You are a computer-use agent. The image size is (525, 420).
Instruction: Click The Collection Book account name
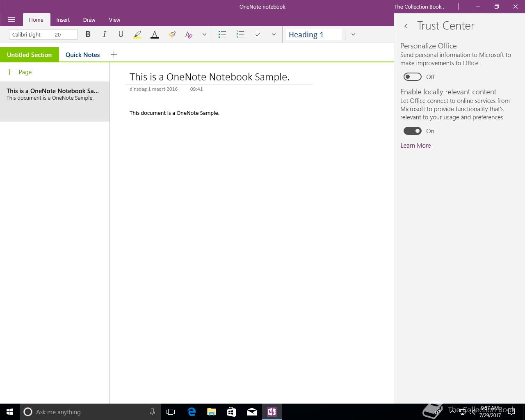(419, 7)
